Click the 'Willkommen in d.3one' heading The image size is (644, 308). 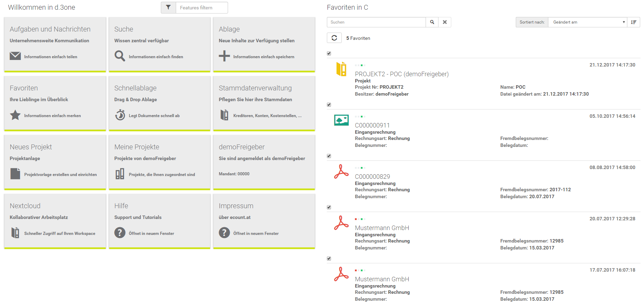click(42, 7)
